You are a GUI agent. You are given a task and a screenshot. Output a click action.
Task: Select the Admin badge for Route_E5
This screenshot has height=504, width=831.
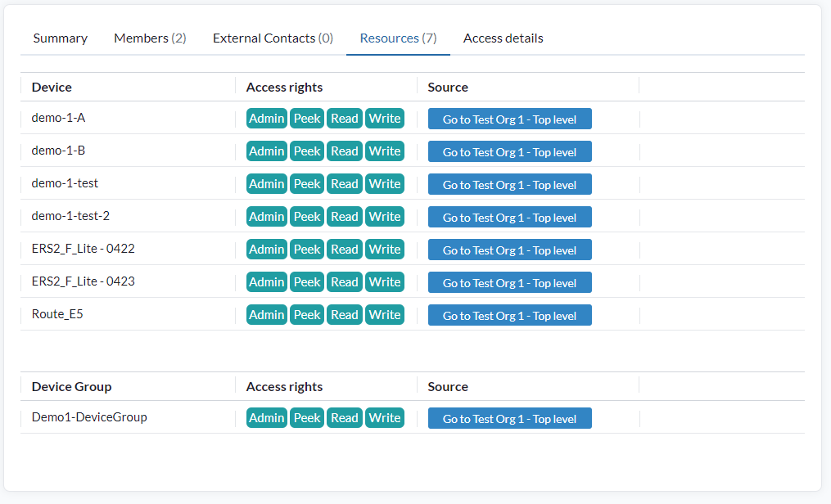pos(267,315)
